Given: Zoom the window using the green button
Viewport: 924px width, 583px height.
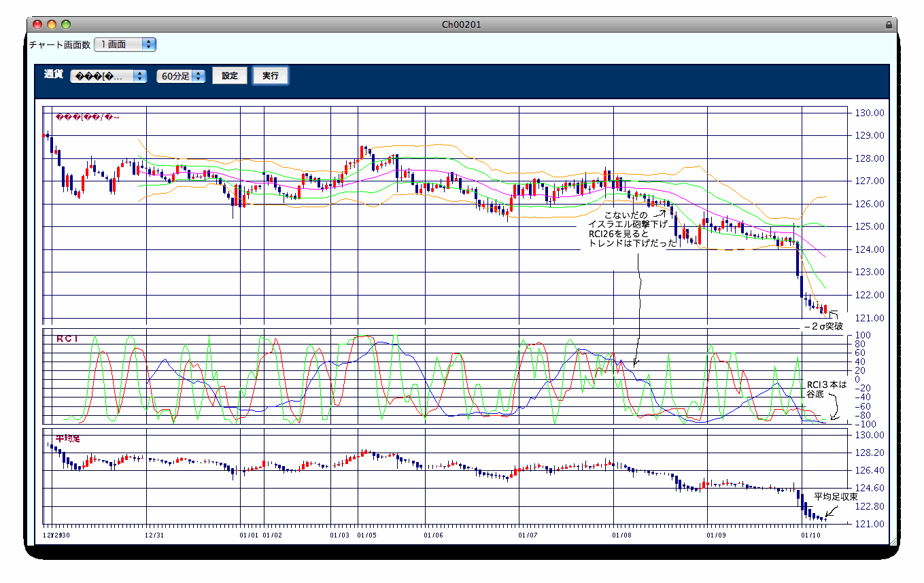Looking at the screenshot, I should 66,24.
